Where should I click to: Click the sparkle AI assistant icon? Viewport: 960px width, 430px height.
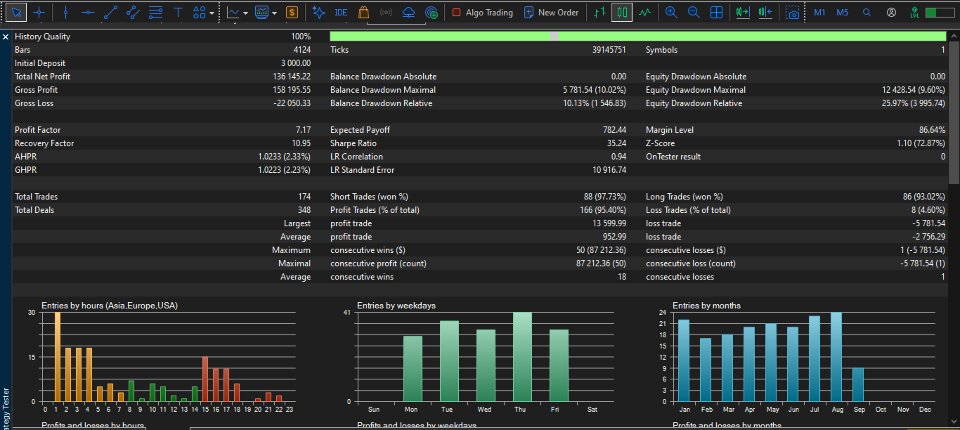pos(318,12)
